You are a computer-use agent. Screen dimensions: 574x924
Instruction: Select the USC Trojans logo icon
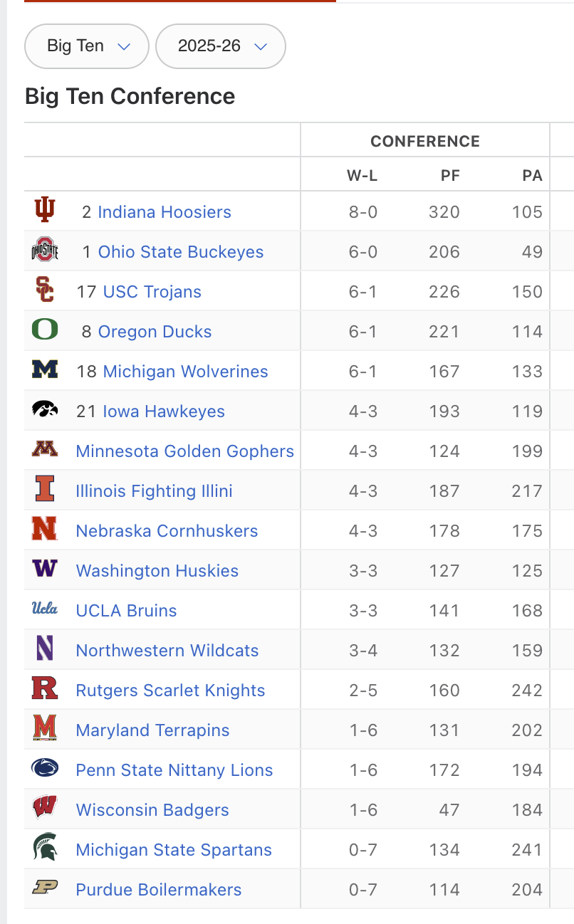point(45,290)
